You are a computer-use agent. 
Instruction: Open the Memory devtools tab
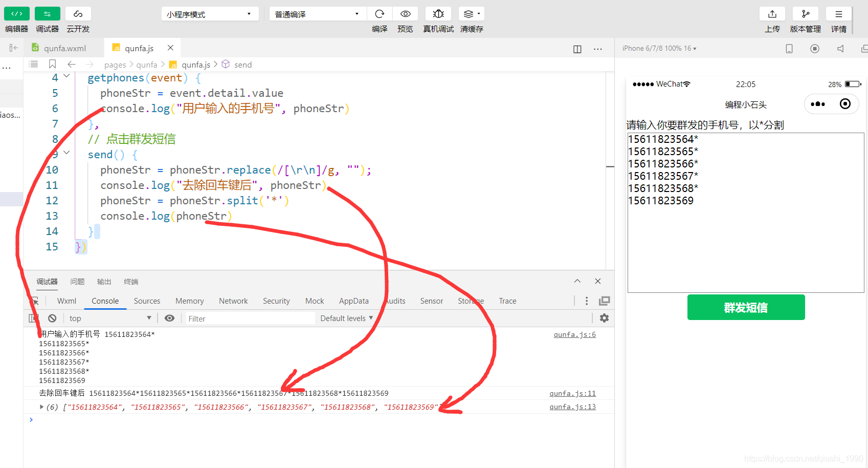(190, 301)
